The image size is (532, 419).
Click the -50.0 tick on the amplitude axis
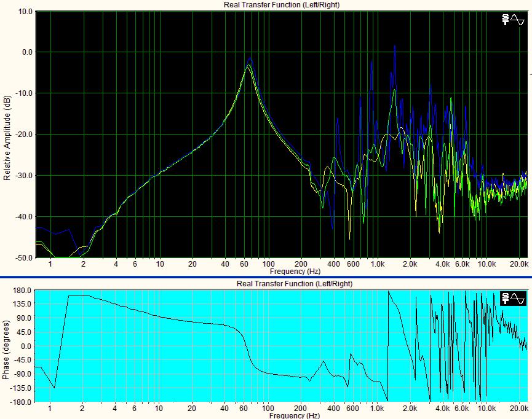[24, 257]
